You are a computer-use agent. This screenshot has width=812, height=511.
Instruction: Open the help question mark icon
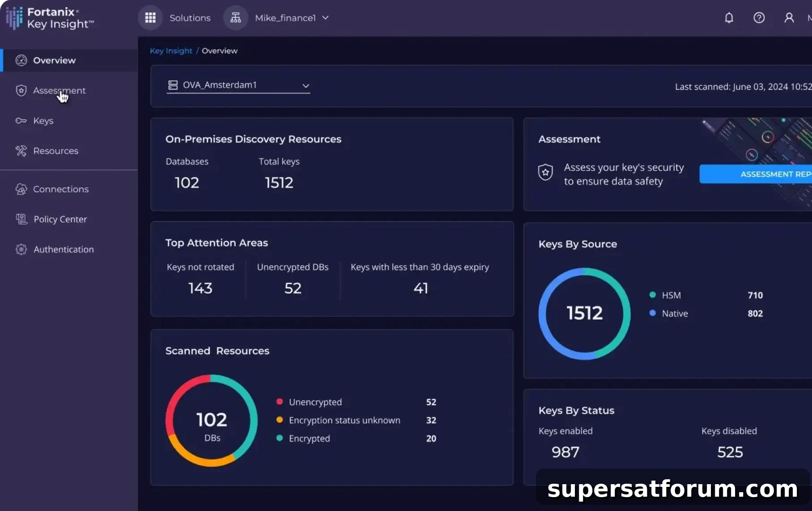pos(759,18)
